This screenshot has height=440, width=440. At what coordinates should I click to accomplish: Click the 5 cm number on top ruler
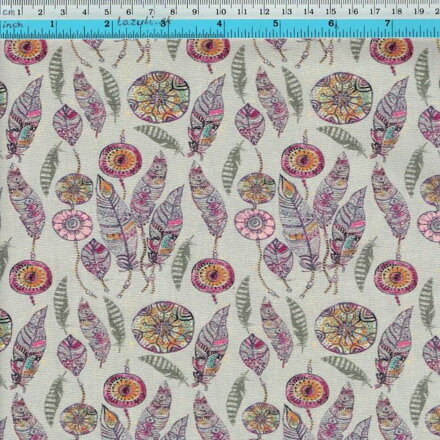click(x=107, y=12)
